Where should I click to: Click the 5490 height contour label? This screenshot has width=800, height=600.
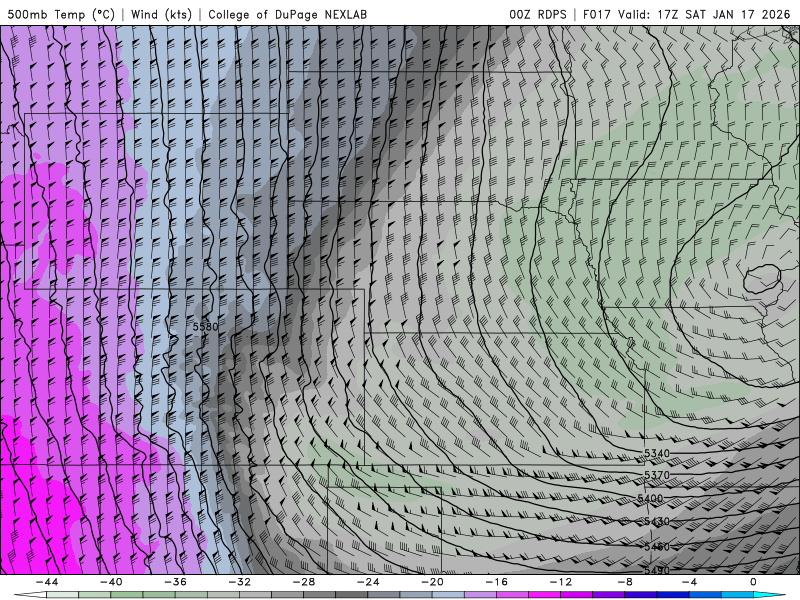[657, 570]
